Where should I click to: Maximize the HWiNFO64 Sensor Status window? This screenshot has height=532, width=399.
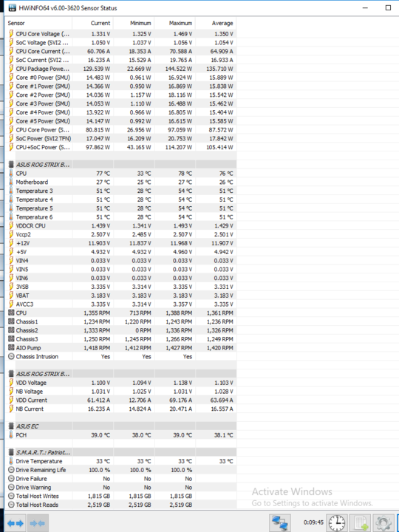pos(388,8)
